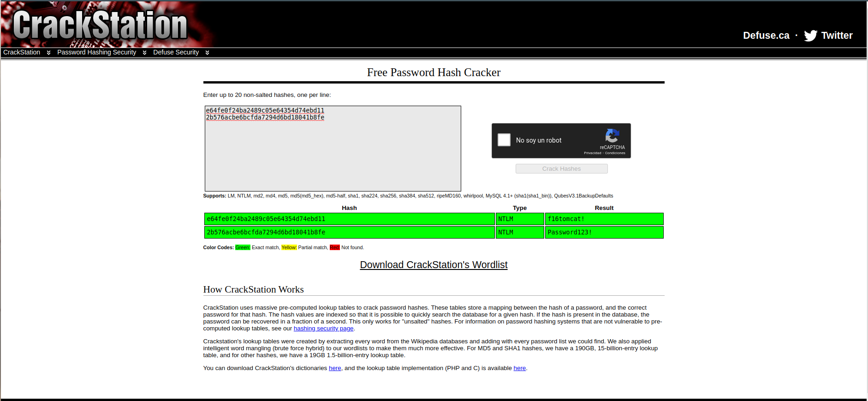Image resolution: width=868 pixels, height=401 pixels.
Task: Check the "No soy un robot" checkbox
Action: (504, 140)
